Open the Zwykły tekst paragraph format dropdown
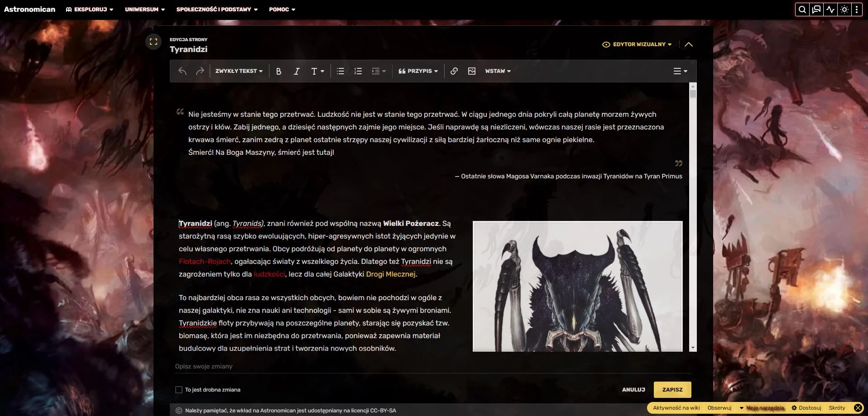 pyautogui.click(x=239, y=71)
